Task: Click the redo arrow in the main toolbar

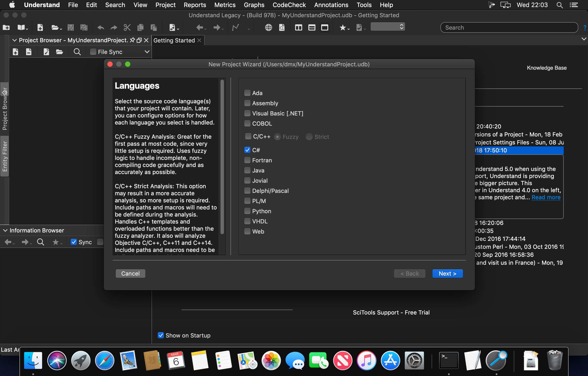Action: point(114,28)
